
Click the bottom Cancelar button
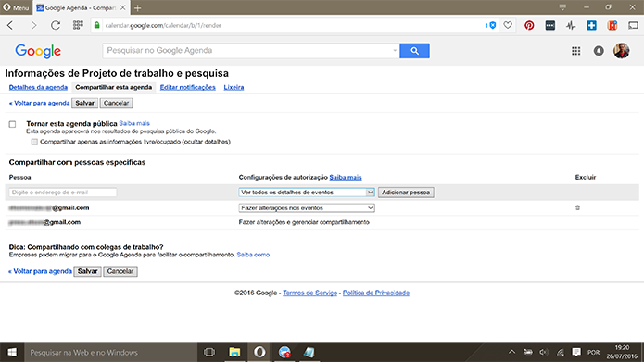(x=120, y=271)
